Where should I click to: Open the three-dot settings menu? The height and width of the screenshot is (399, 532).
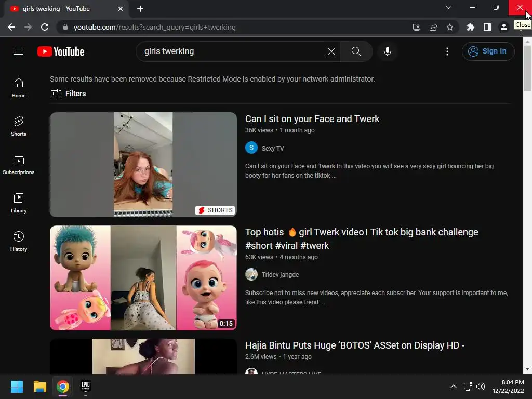(x=447, y=51)
